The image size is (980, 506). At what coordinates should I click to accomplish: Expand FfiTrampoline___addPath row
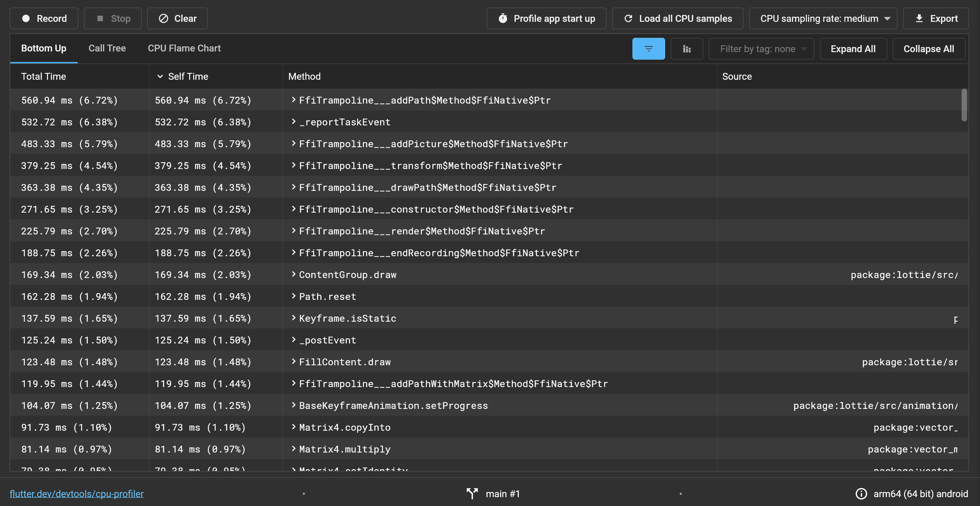(x=294, y=100)
